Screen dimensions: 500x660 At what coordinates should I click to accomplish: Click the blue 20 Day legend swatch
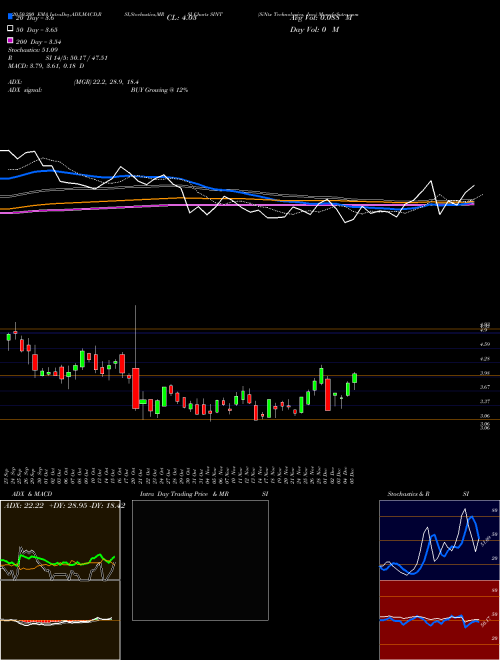[10, 16]
